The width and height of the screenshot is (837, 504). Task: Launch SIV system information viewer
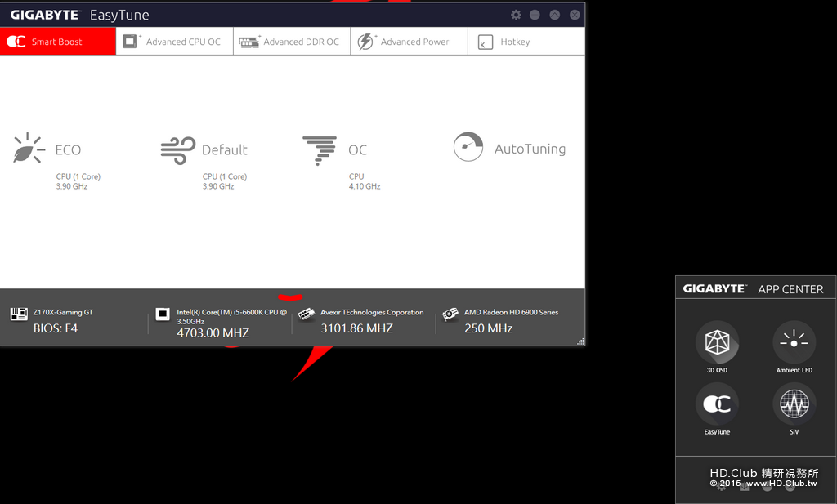pos(794,404)
